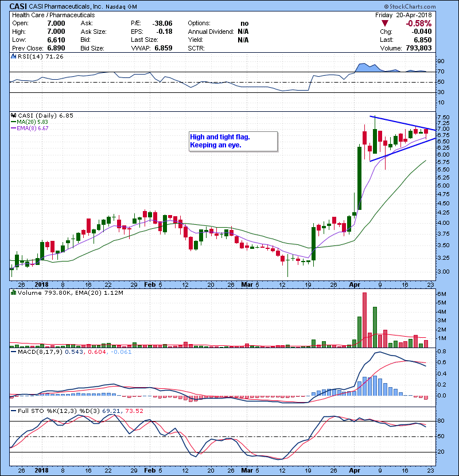Click the Health Care / Pharmaceuticals sector text
The height and width of the screenshot is (476, 459).
coord(53,15)
